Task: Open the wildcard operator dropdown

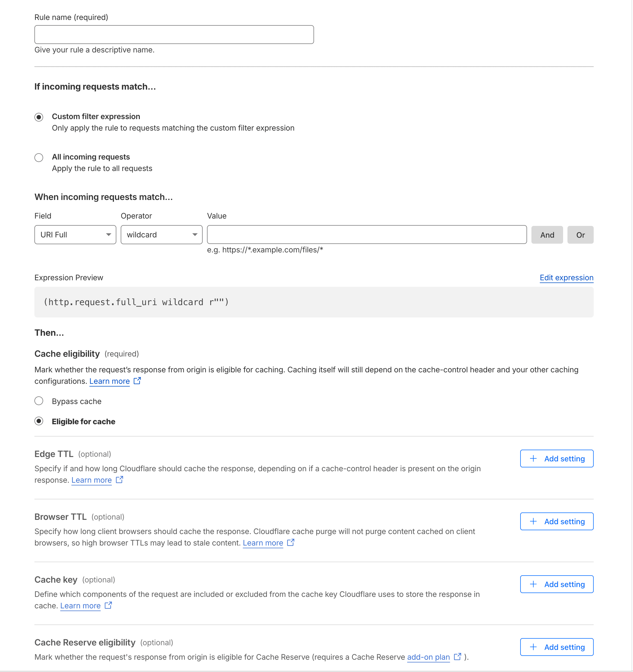Action: pos(161,235)
